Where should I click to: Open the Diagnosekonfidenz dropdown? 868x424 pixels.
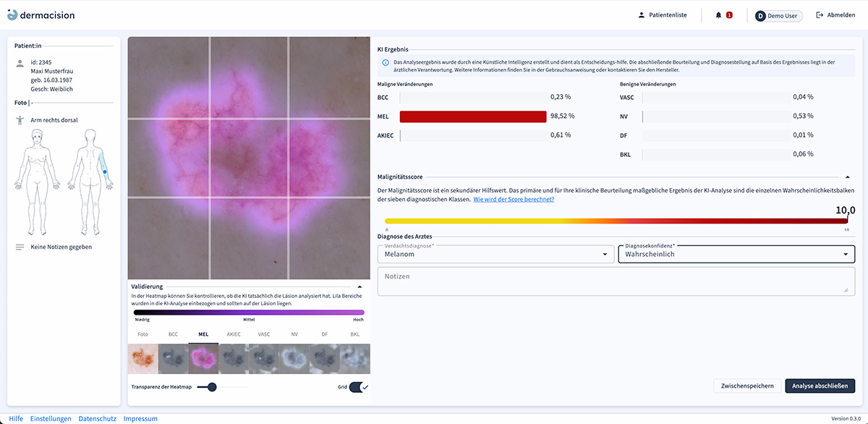(736, 255)
